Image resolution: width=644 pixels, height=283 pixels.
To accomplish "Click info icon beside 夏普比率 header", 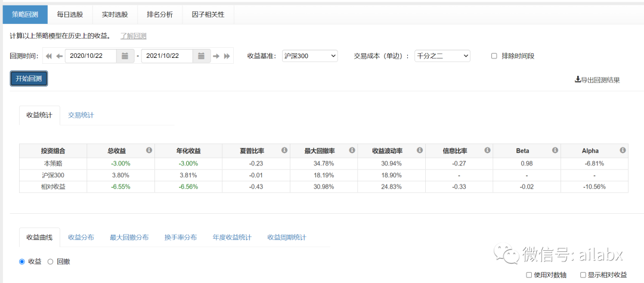I will [x=284, y=150].
